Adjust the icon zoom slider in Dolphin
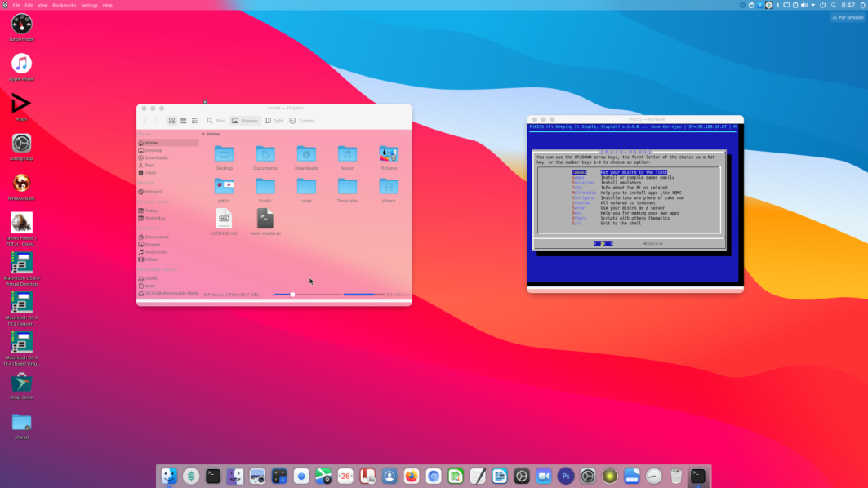Screen dimensions: 868x488 [x=292, y=294]
